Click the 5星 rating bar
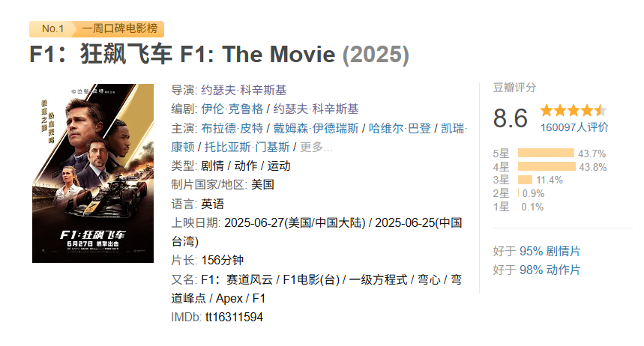 coord(546,153)
